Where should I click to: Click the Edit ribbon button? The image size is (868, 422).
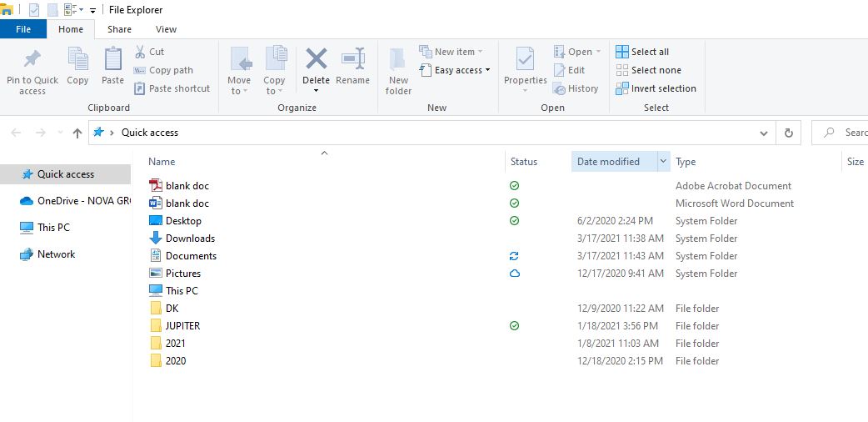point(569,70)
